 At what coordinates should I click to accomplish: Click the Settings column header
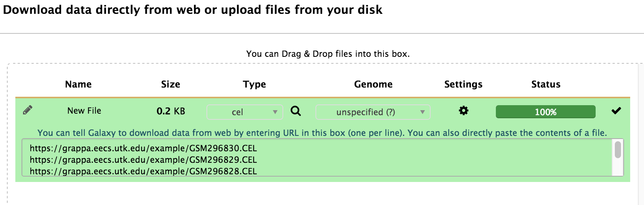tap(463, 84)
